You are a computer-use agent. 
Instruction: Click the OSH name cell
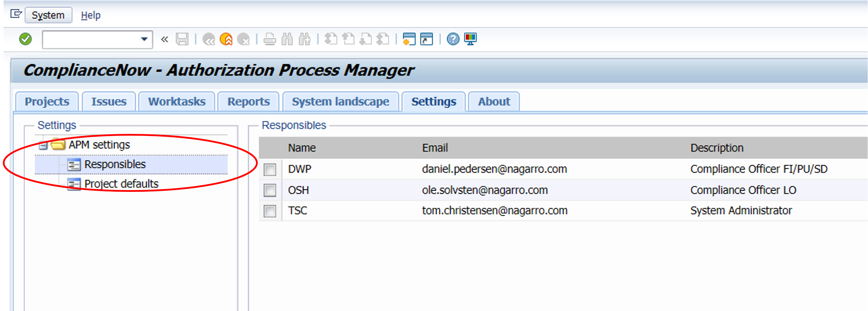tap(298, 190)
